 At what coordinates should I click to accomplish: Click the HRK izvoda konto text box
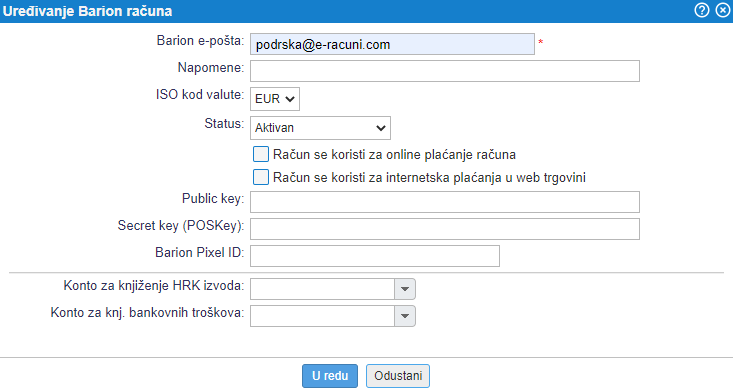[322, 289]
